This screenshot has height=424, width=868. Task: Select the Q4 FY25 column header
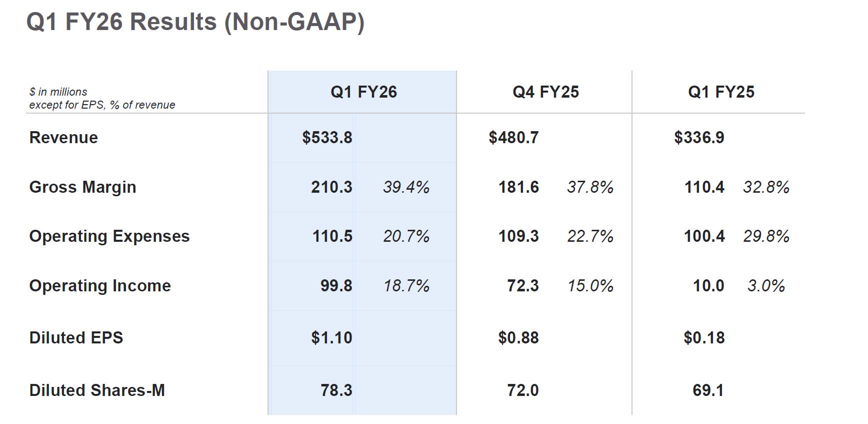tap(545, 92)
